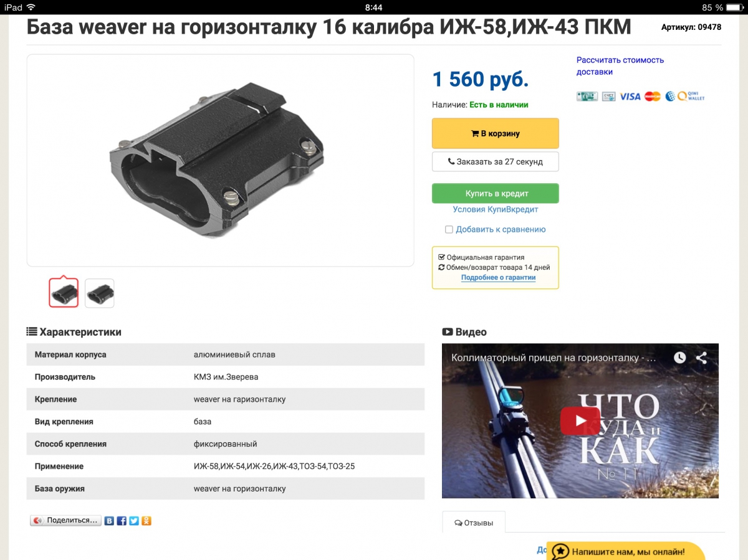This screenshot has height=560, width=748.
Task: Click the Odnoklassniki share icon
Action: point(146,521)
